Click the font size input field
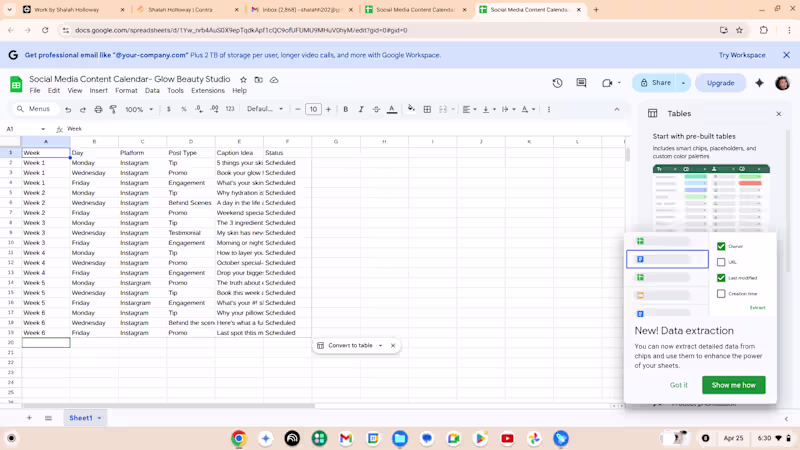Image resolution: width=800 pixels, height=450 pixels. (x=313, y=109)
